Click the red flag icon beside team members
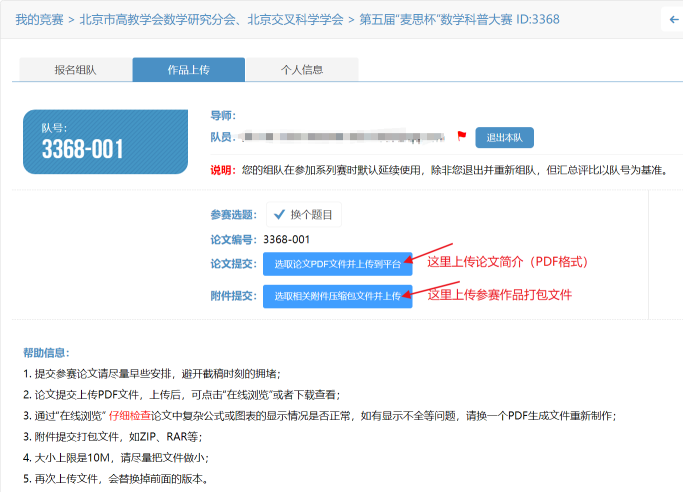 (x=462, y=136)
